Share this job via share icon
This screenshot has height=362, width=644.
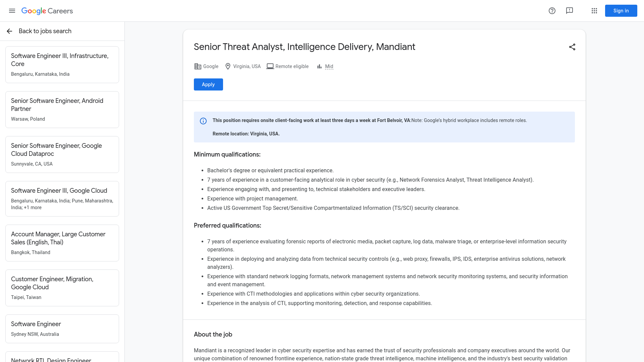(572, 47)
